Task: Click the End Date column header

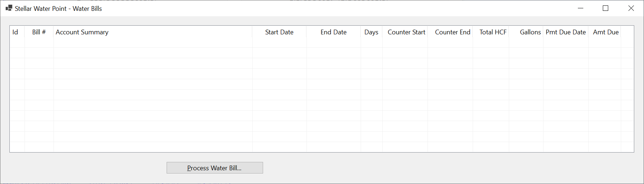Action: tap(334, 32)
